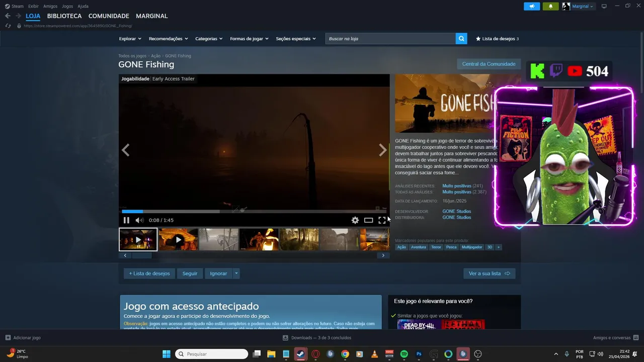
Task: Switch to Big Picture mode icon
Action: pos(604,7)
